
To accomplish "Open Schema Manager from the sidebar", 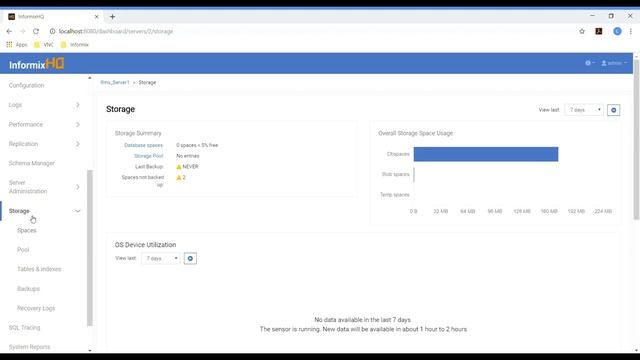I will (31, 163).
